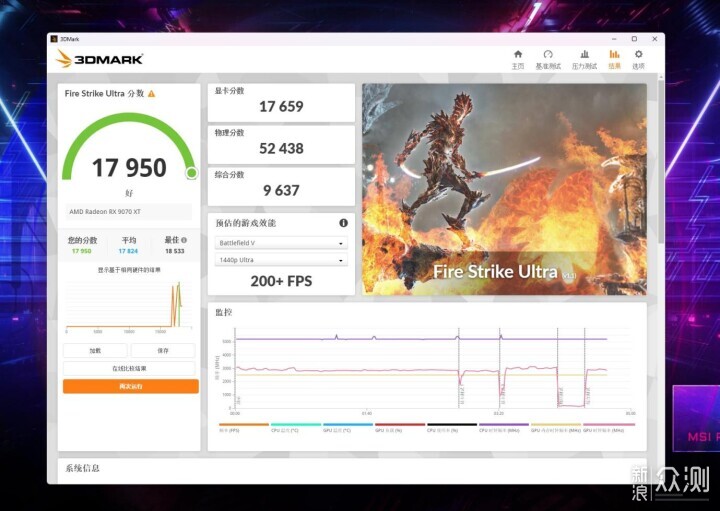This screenshot has width=720, height=511.
Task: Open the 选项 options gear tab
Action: click(x=638, y=60)
